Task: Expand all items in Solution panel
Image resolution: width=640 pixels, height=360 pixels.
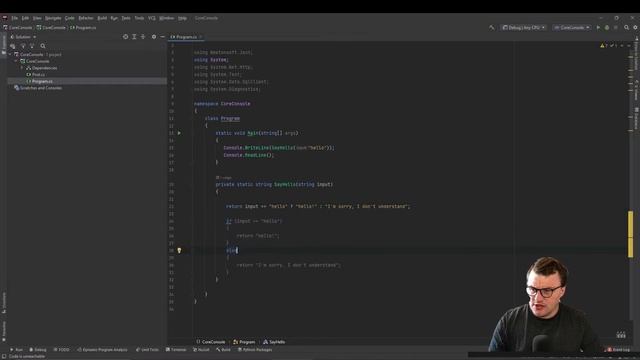Action: pos(134,37)
